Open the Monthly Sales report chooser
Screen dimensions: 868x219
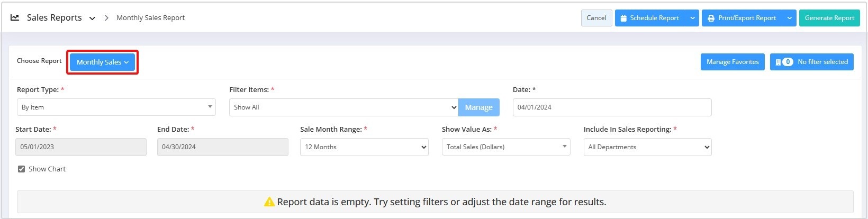click(x=103, y=62)
